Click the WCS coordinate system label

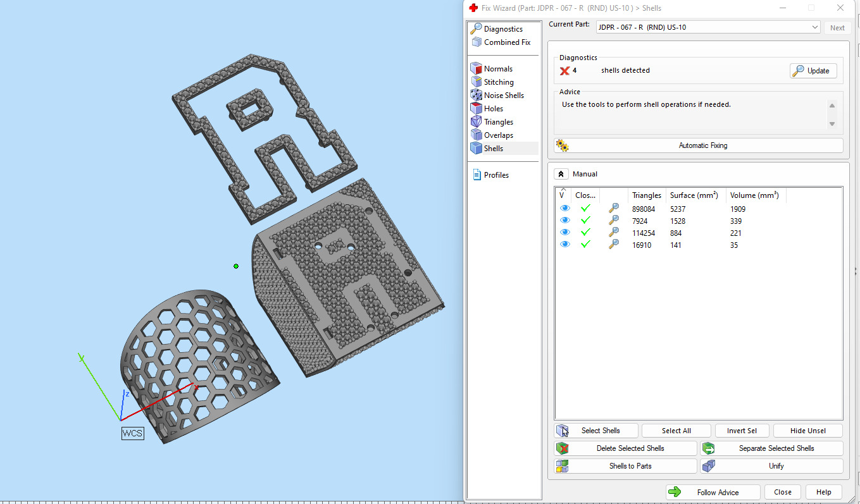click(133, 433)
